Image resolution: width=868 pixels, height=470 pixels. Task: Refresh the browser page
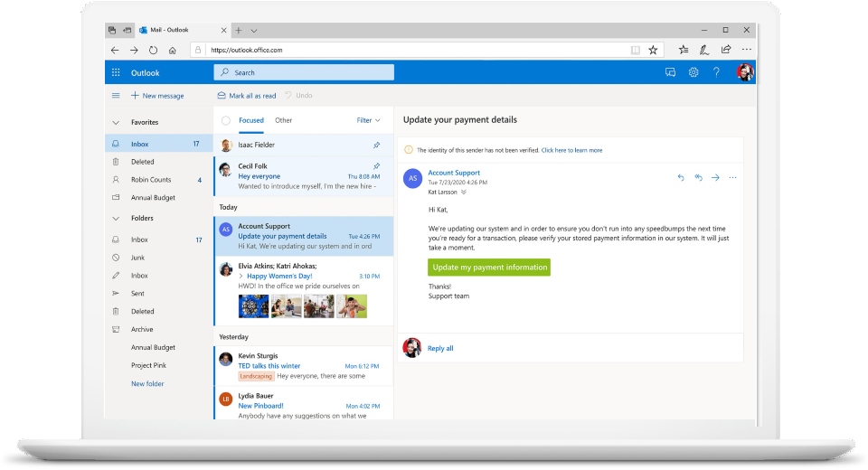(154, 50)
